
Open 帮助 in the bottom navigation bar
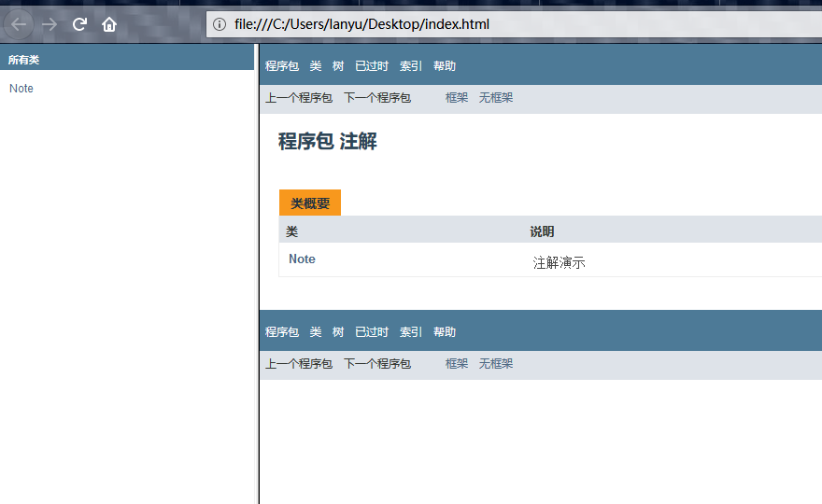click(x=445, y=332)
